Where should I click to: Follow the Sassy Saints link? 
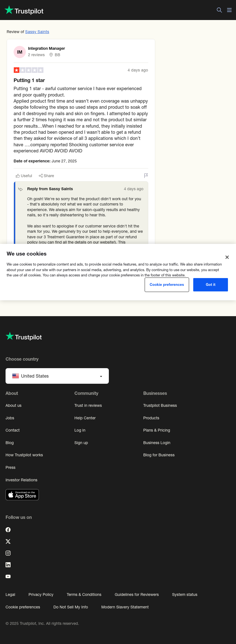(37, 32)
